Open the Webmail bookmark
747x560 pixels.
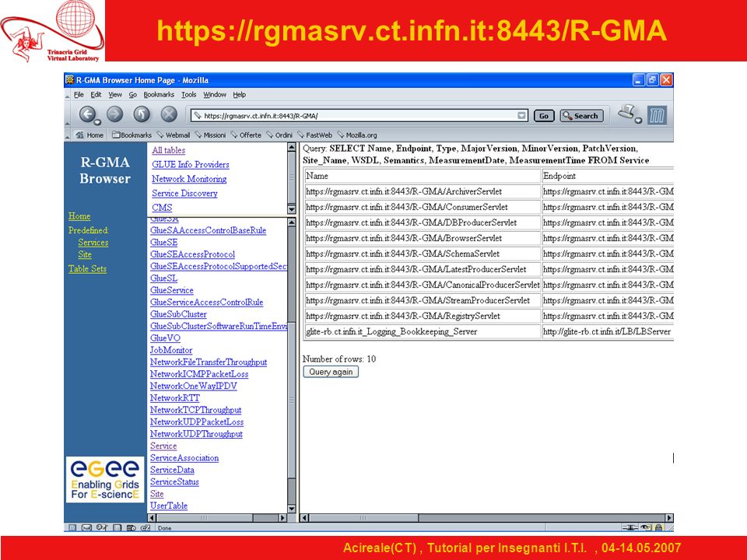[173, 135]
